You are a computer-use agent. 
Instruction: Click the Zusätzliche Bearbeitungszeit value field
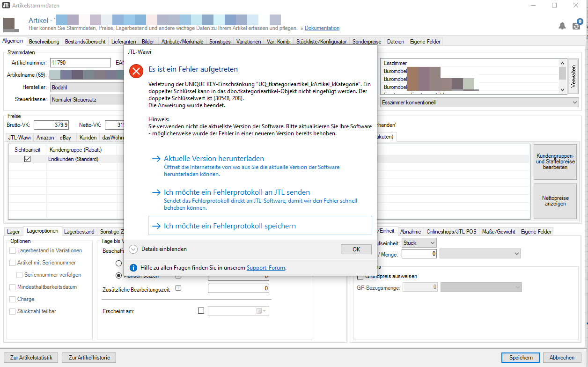[x=239, y=288]
